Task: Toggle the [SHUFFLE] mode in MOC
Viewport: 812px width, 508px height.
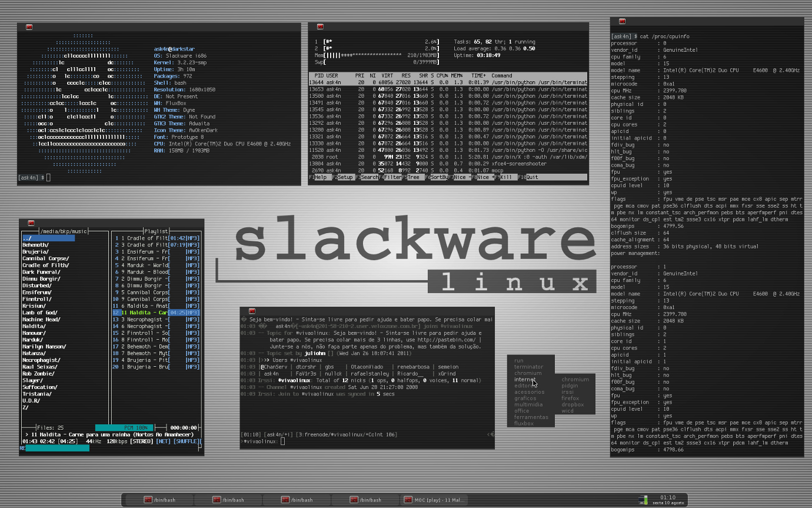Action: (186, 441)
